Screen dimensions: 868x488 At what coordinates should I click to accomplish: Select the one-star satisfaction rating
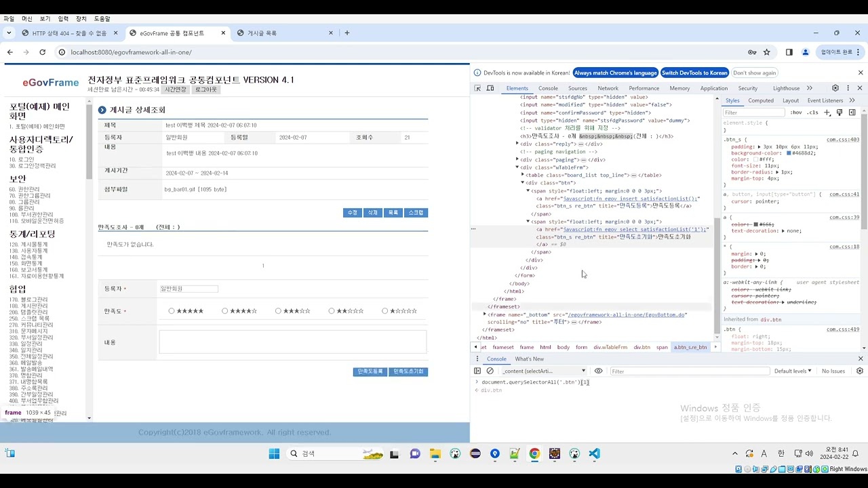tap(385, 311)
